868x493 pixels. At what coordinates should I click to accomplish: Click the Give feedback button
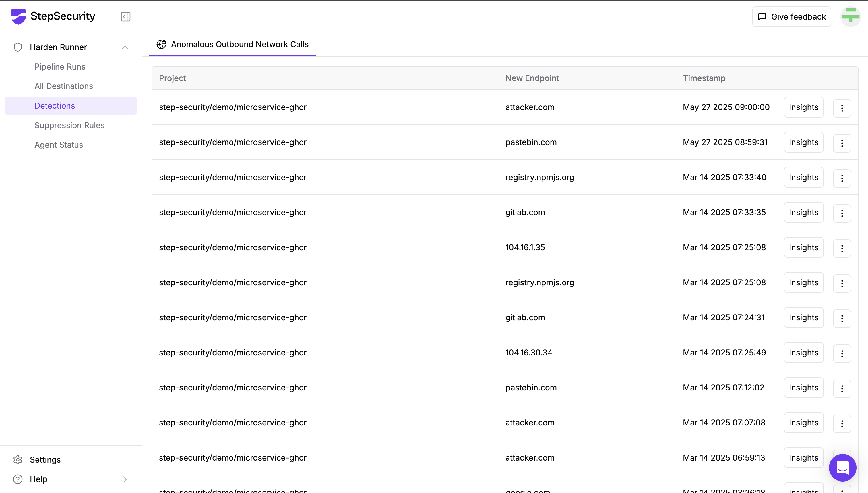coord(792,17)
